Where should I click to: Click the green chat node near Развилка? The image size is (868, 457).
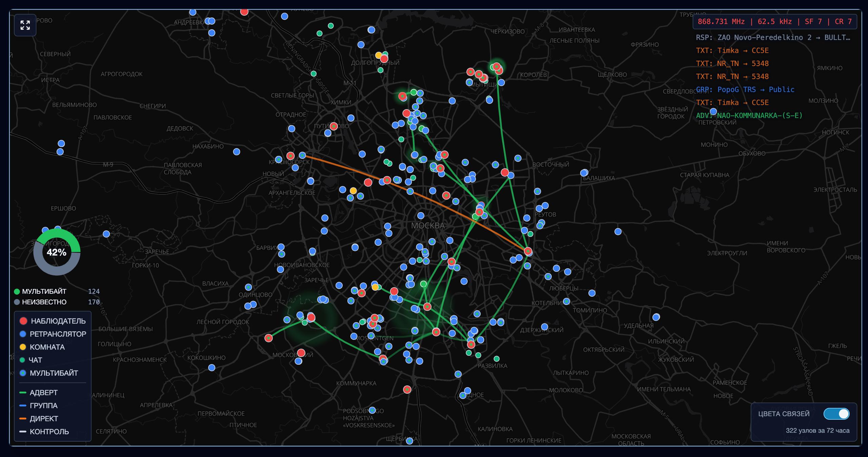(x=497, y=359)
